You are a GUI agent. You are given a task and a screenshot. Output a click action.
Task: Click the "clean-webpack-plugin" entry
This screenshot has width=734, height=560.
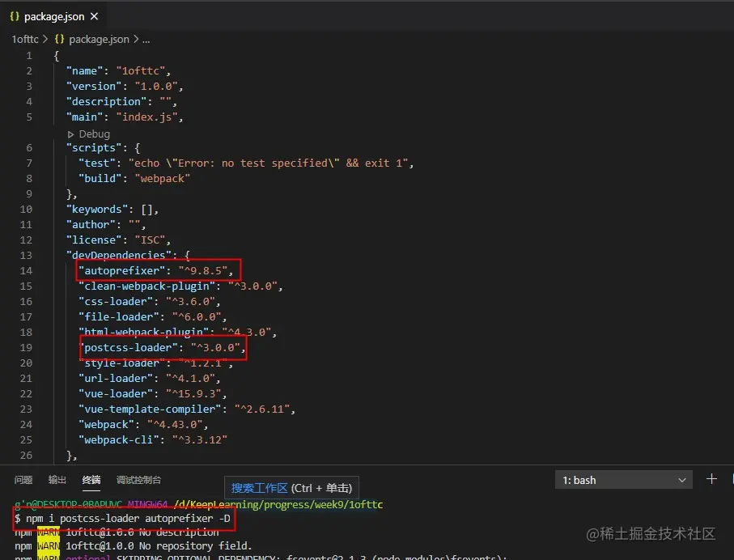pos(180,286)
